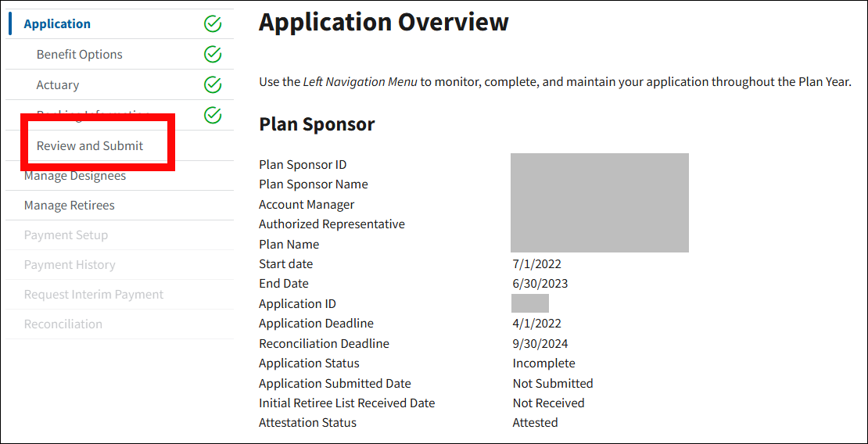Open the Reconciliation menu entry
Image resolution: width=868 pixels, height=444 pixels.
(63, 324)
